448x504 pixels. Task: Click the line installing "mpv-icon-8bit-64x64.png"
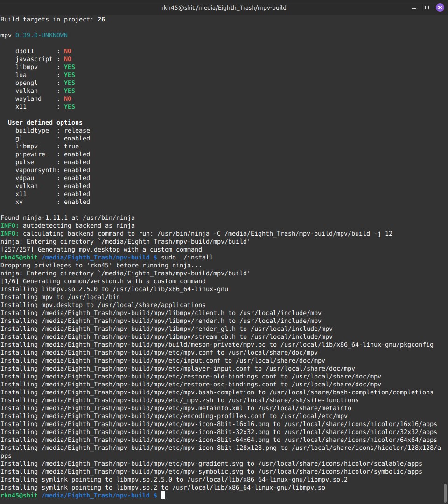[x=219, y=440]
